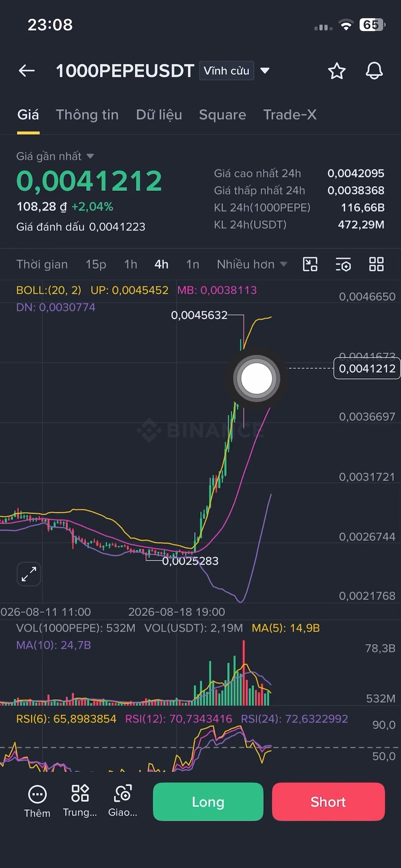Tap the MA(5): 14,9B volume label
The width and height of the screenshot is (401, 868).
point(286,628)
